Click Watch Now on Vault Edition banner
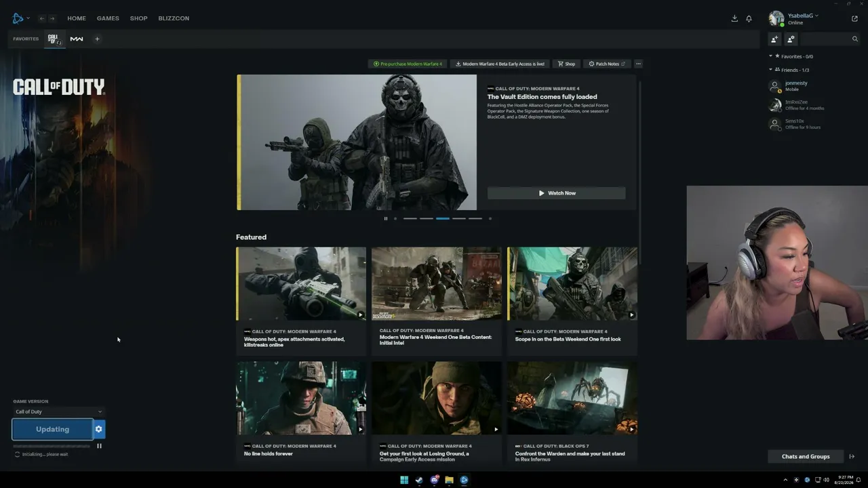Image resolution: width=868 pixels, height=488 pixels. coord(557,193)
